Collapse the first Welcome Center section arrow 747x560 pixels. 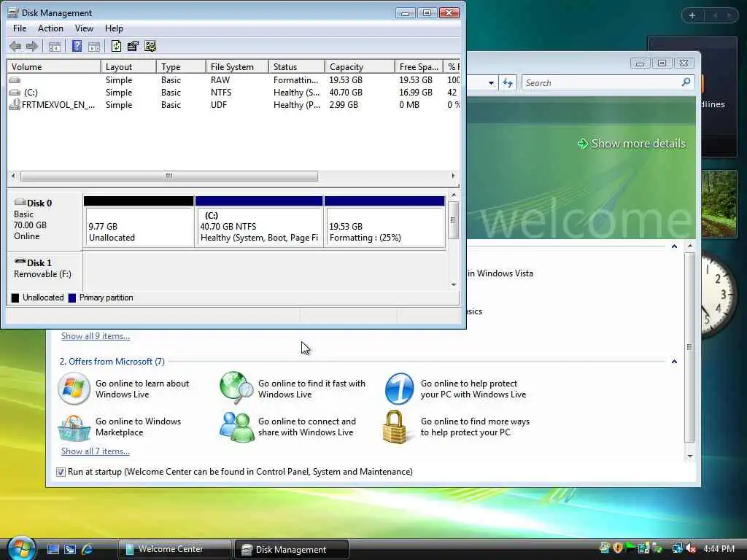click(674, 246)
